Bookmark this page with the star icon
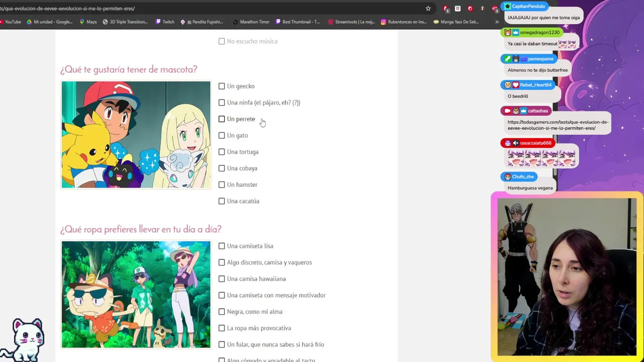Image resolution: width=644 pixels, height=362 pixels. 428,9
